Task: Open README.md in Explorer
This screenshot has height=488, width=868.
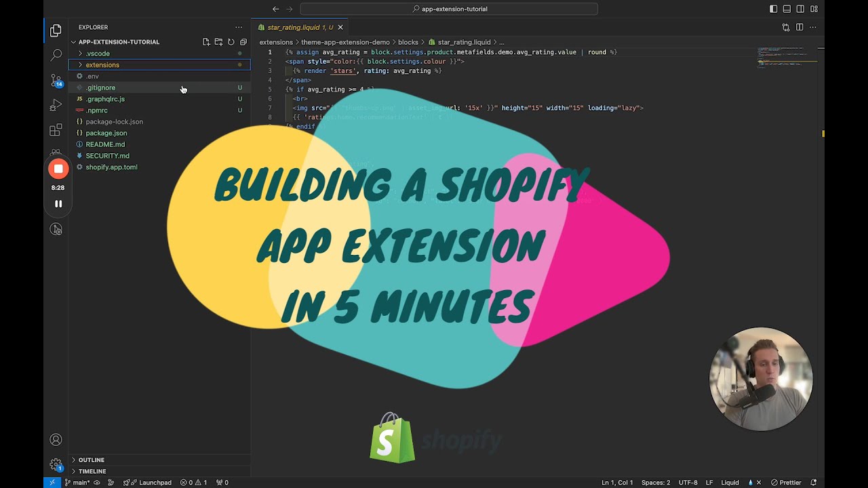Action: click(159, 144)
